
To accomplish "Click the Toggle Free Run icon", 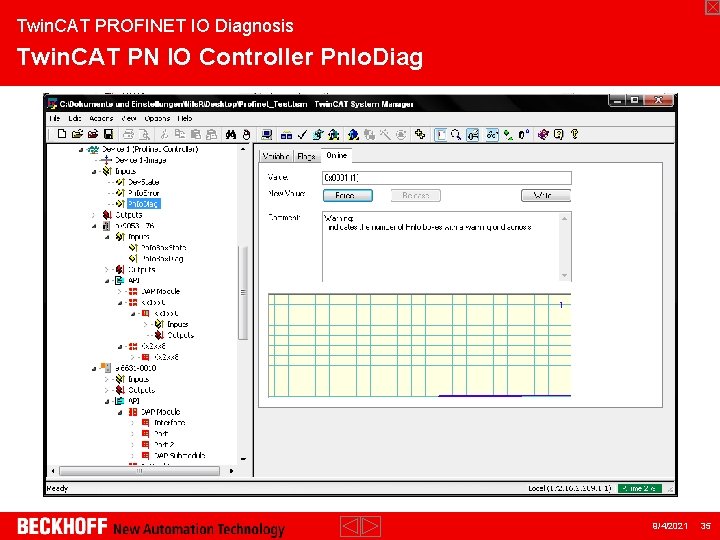I will click(x=401, y=135).
